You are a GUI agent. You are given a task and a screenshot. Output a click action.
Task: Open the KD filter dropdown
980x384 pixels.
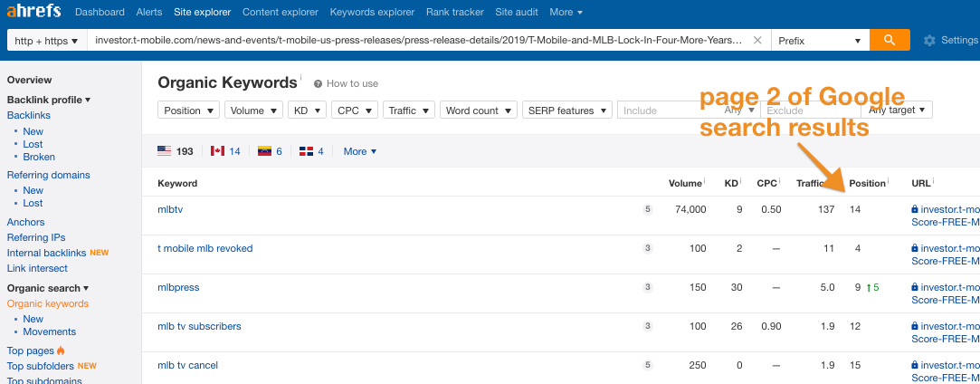point(308,110)
